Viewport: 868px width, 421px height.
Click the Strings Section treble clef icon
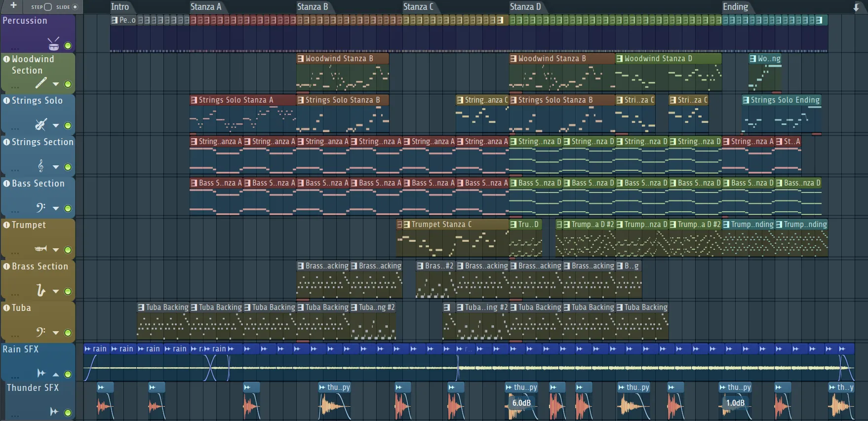click(x=41, y=166)
